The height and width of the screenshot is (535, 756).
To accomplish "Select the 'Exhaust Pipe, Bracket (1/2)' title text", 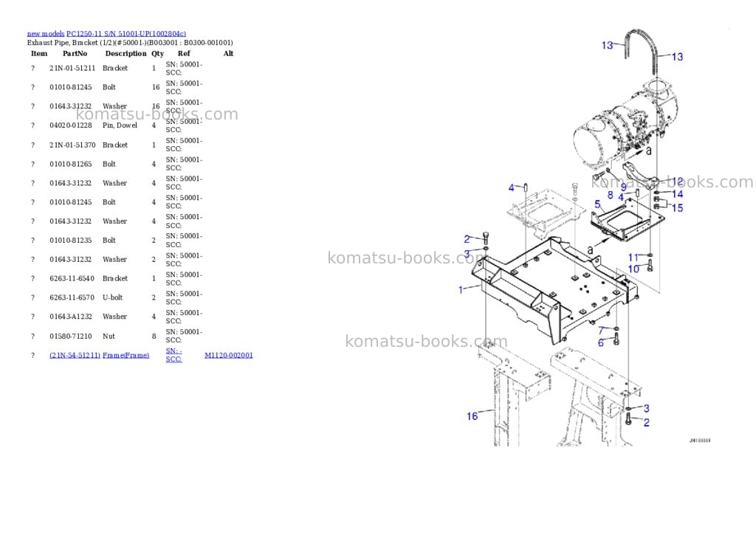I will (69, 42).
